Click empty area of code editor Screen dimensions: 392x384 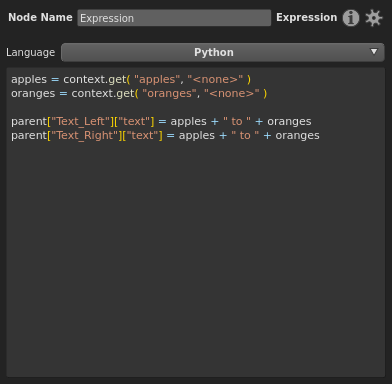[x=196, y=260]
